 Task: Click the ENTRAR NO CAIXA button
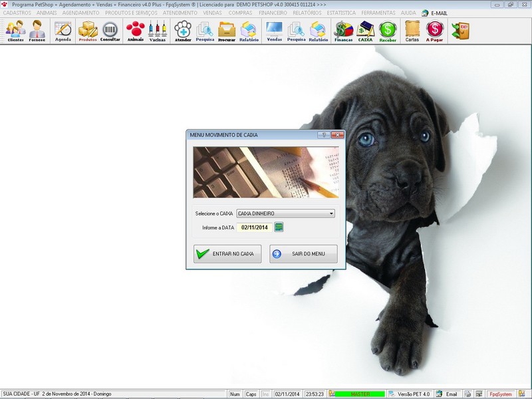[x=227, y=254]
